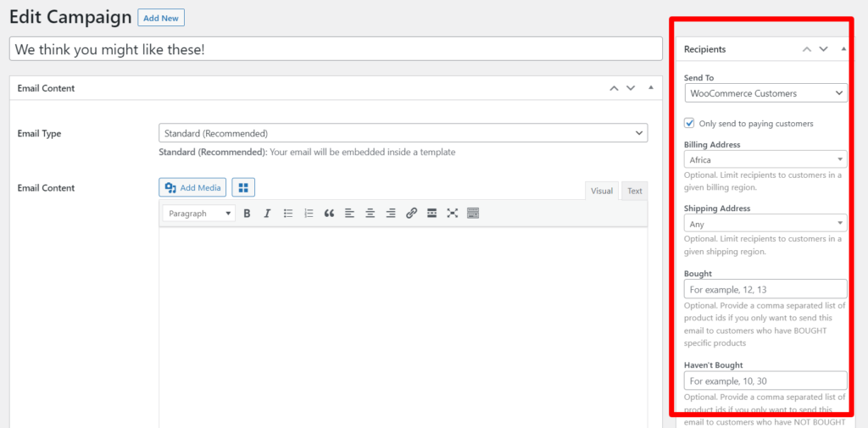868x428 pixels.
Task: Click the Add Media button
Action: 193,187
